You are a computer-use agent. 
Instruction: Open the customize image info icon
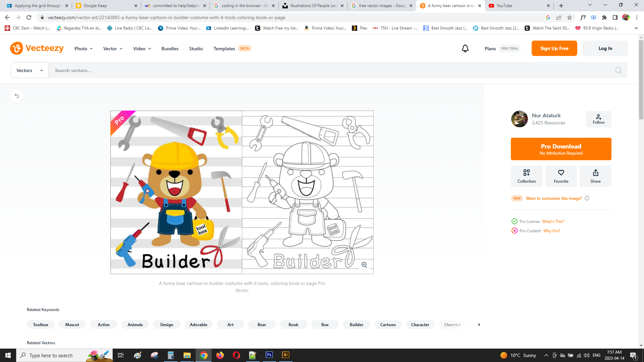tap(587, 198)
